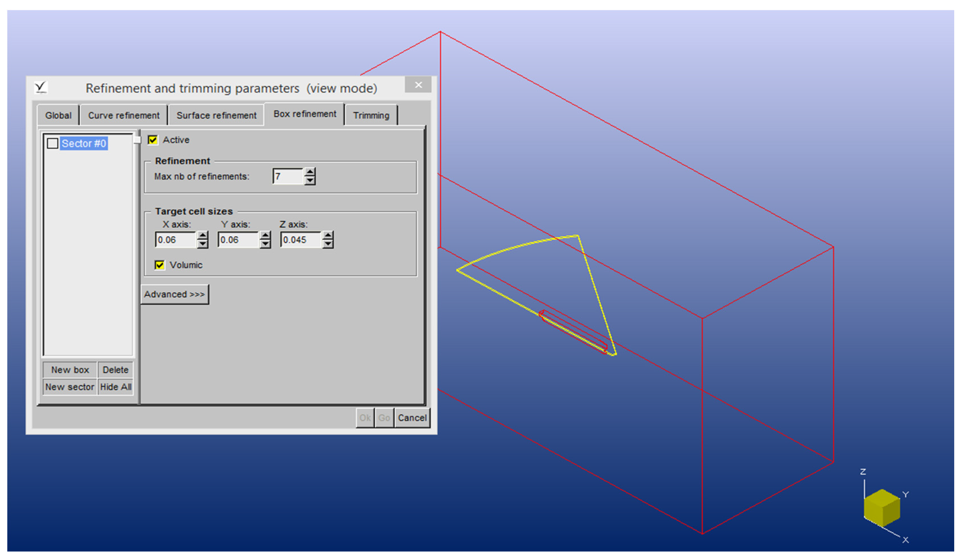Increase X axis target cell size
This screenshot has height=560, width=961.
[x=203, y=235]
